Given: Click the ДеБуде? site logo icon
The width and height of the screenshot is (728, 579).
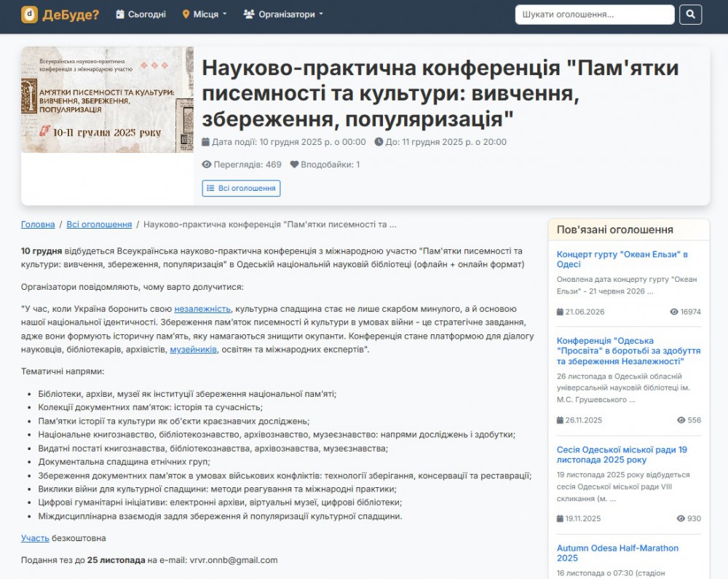Looking at the screenshot, I should coord(29,14).
